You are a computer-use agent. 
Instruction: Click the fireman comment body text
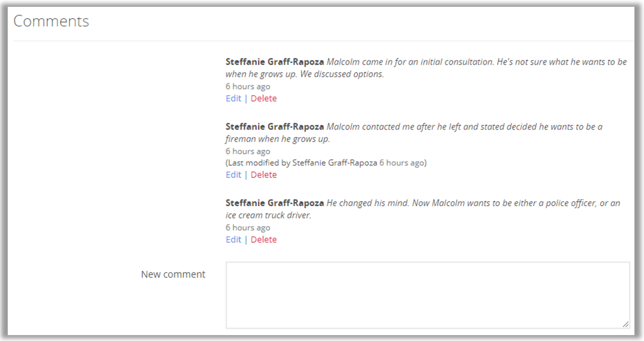[x=464, y=127]
